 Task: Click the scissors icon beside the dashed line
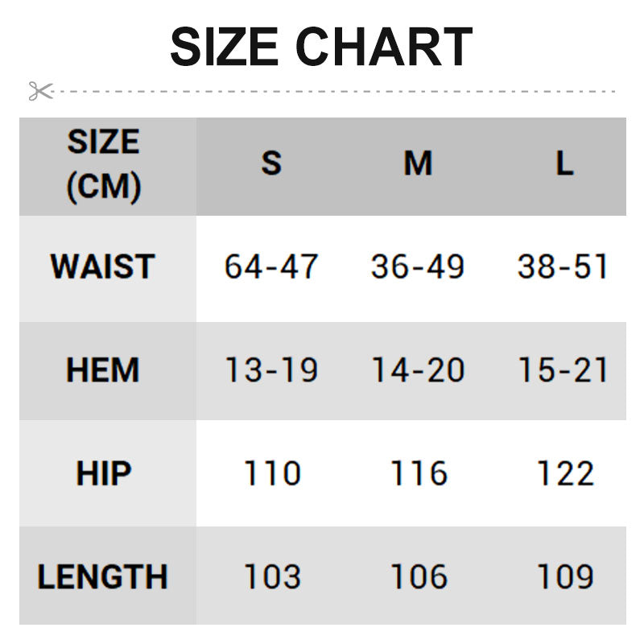click(40, 91)
